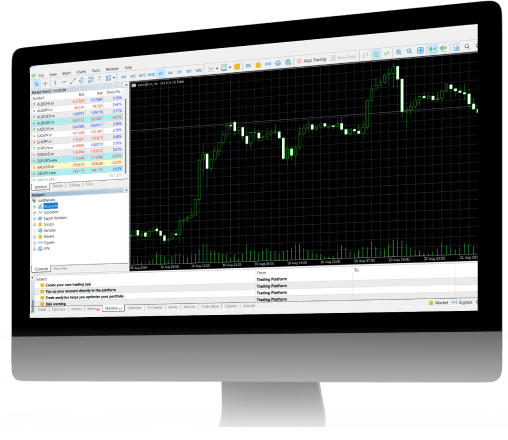
Task: Select the AUDCHF.m row in Market Watch
Action: coord(77,102)
